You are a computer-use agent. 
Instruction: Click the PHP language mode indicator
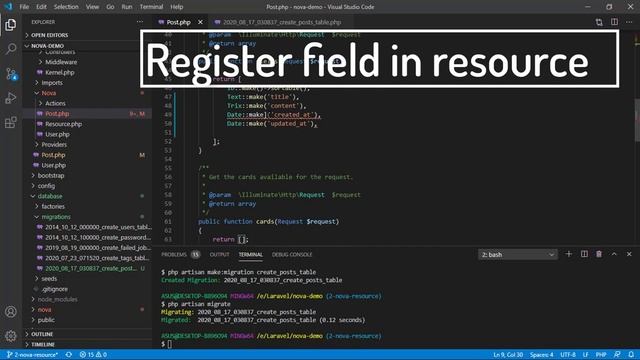(x=601, y=355)
